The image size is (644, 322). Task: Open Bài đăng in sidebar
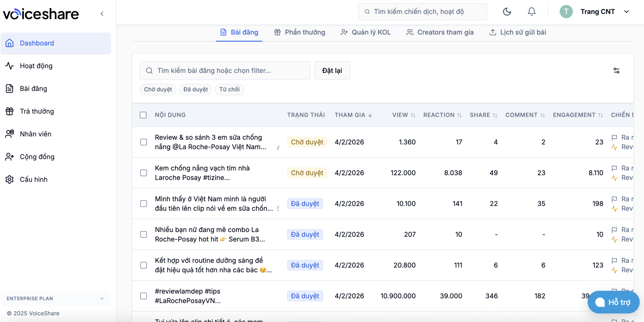pos(56,88)
